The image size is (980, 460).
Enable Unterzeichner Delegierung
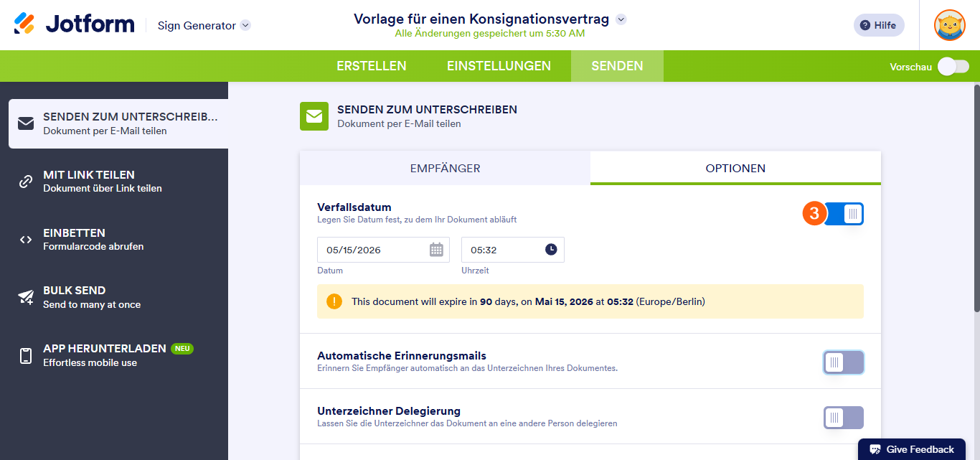(x=843, y=417)
